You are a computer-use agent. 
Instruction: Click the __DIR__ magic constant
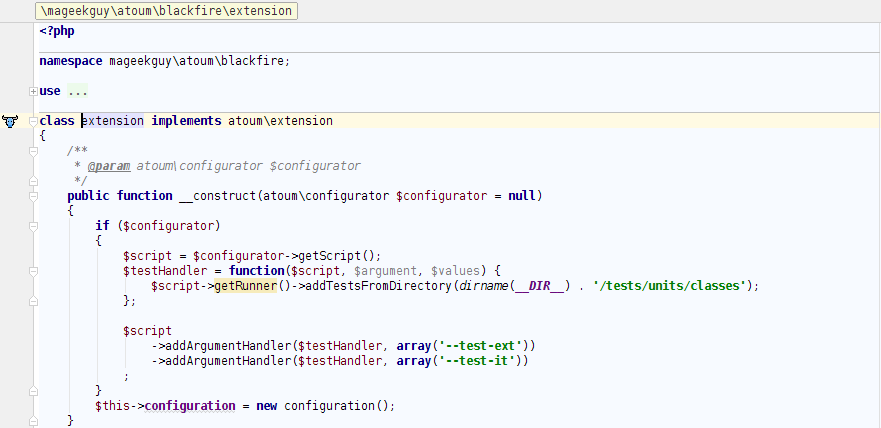[x=539, y=286]
